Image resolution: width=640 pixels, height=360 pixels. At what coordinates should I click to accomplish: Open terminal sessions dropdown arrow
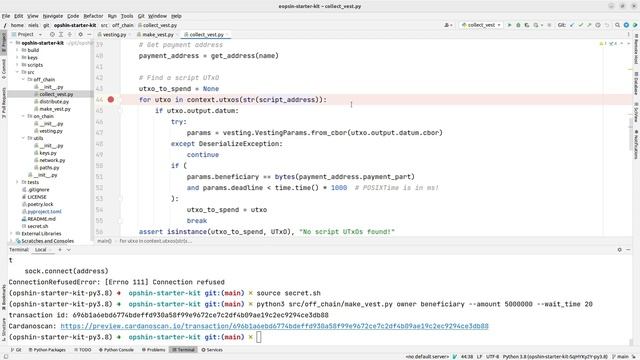[69, 249]
